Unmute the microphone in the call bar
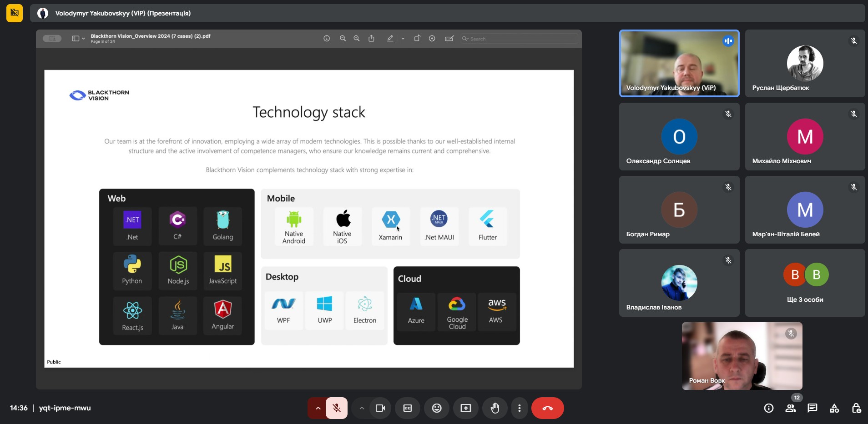This screenshot has width=868, height=424. pyautogui.click(x=337, y=408)
